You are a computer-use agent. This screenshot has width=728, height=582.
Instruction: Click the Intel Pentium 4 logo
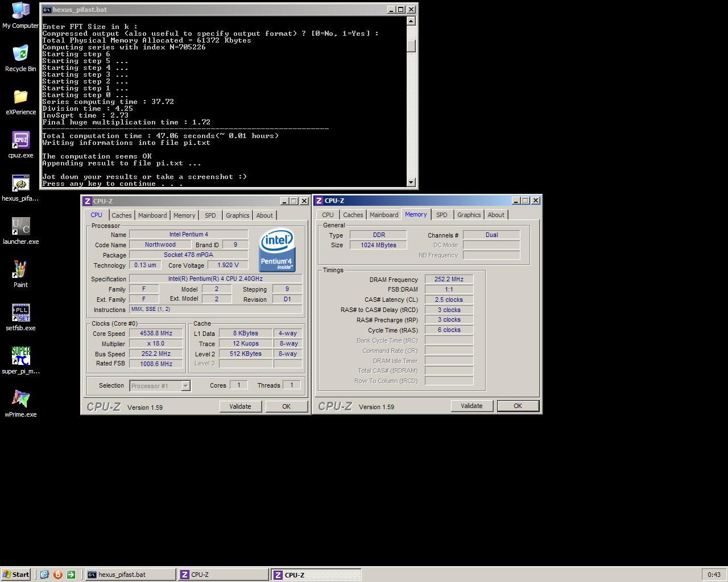277,251
